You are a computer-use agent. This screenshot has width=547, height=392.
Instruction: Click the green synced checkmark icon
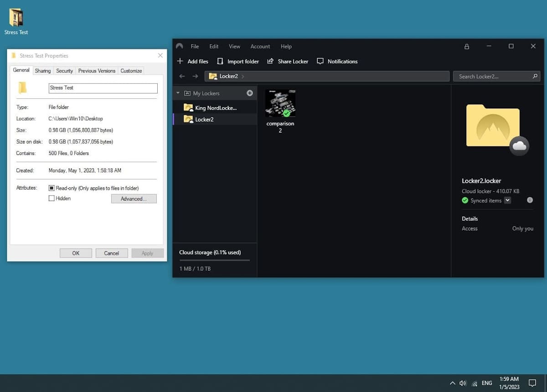click(x=465, y=201)
